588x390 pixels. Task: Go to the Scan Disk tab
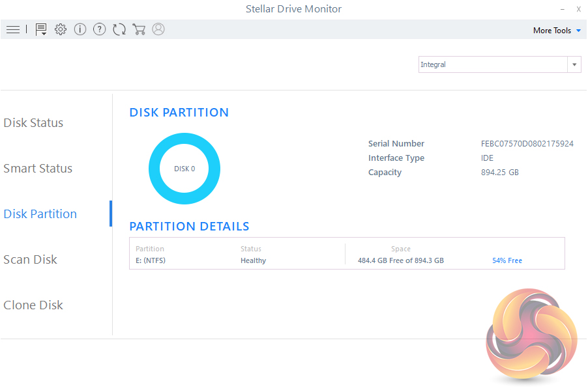pyautogui.click(x=31, y=260)
